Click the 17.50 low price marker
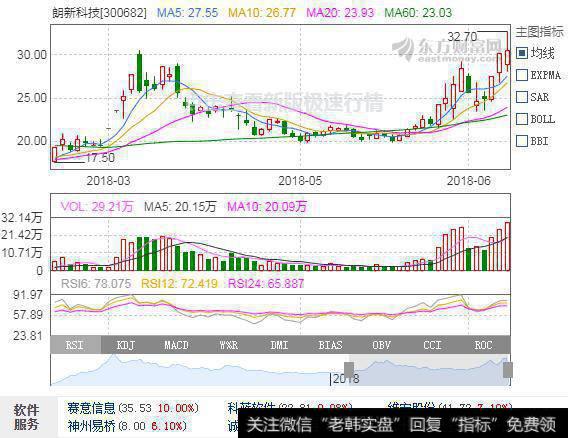Screen dimensions: 568x438 point(100,158)
